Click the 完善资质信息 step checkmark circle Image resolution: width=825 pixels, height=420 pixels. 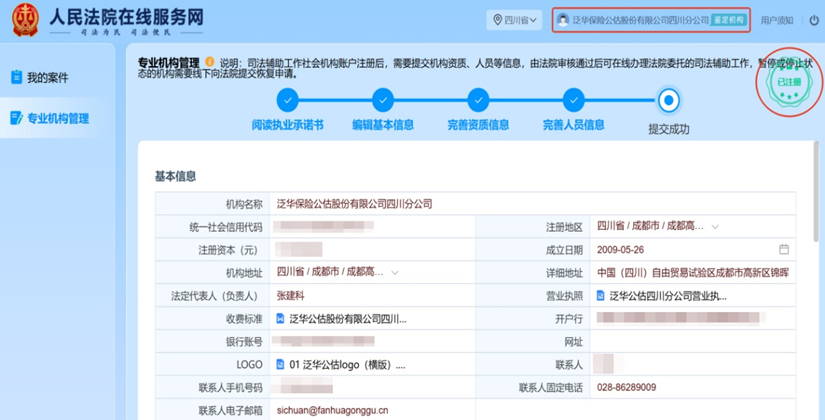(478, 100)
